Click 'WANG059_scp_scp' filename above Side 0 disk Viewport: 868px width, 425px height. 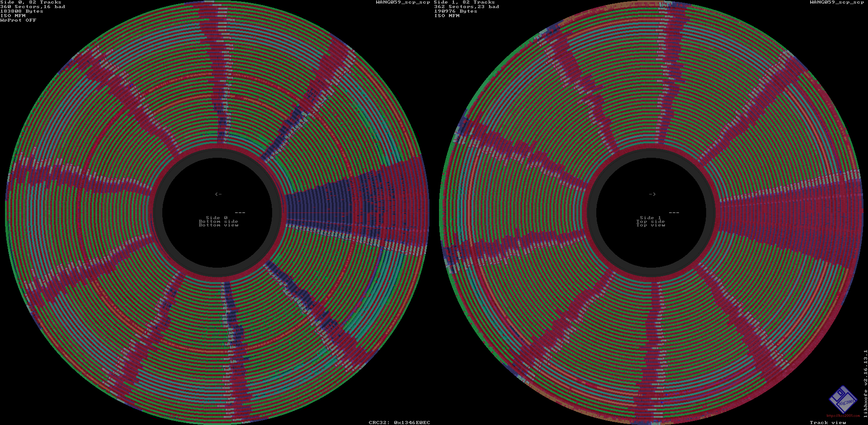point(403,2)
